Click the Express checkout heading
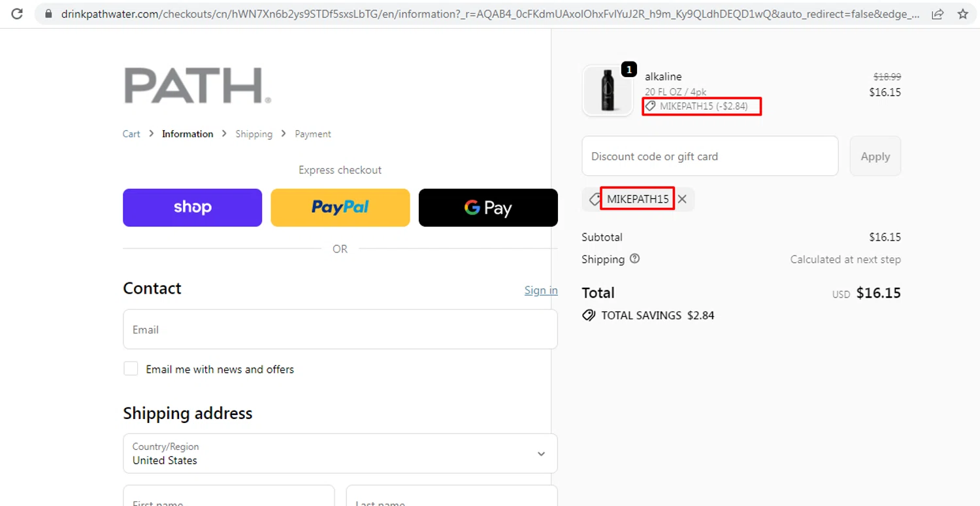Screen dimensions: 980x506 point(340,170)
